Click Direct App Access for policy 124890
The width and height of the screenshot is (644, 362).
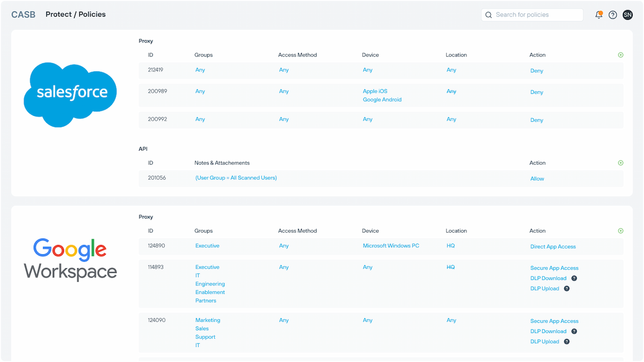tap(553, 247)
